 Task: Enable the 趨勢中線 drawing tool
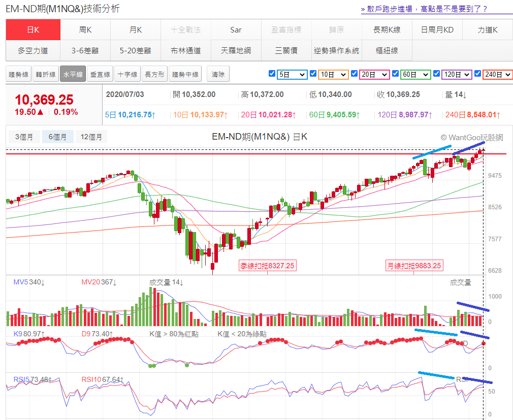pos(185,74)
